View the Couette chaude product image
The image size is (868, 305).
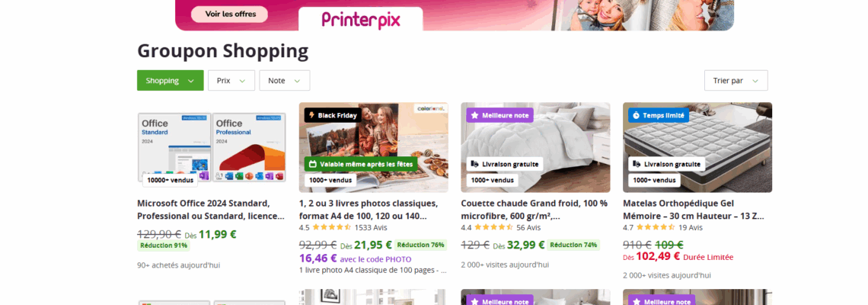click(535, 147)
